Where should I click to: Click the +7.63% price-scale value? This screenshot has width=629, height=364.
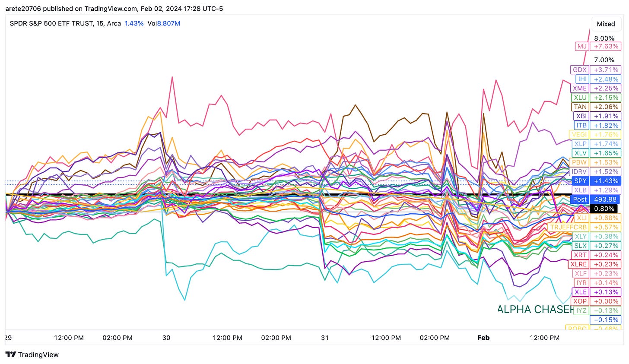[x=606, y=46]
